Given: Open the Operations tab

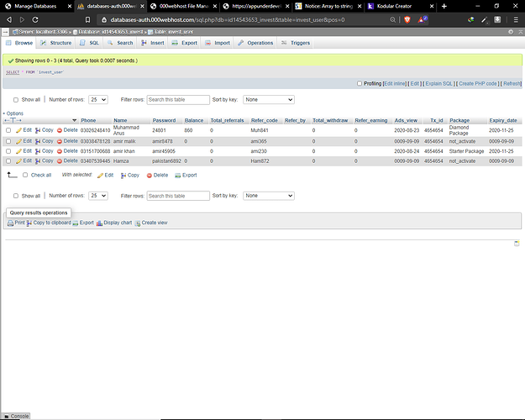Looking at the screenshot, I should click(255, 43).
